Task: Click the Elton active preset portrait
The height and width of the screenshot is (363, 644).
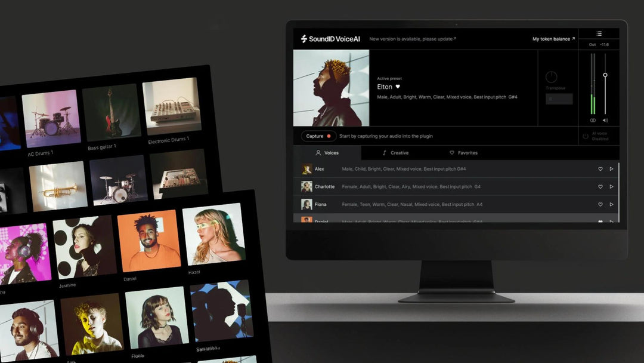Action: (331, 88)
